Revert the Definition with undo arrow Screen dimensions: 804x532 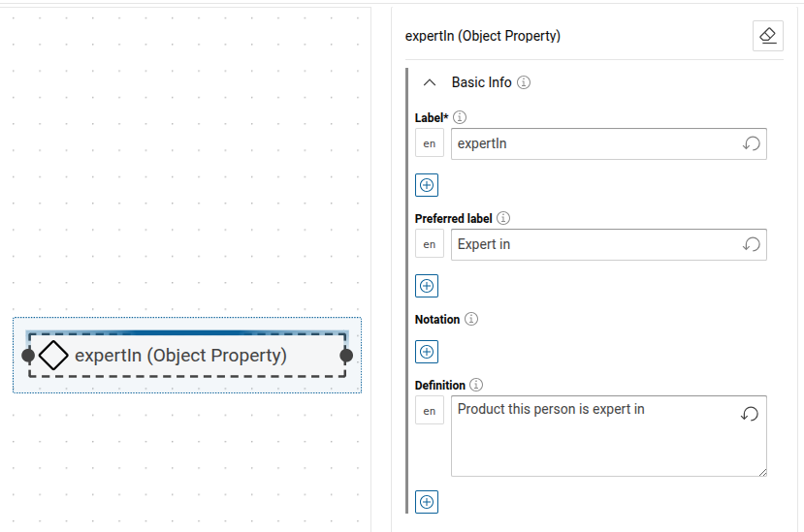pos(750,414)
